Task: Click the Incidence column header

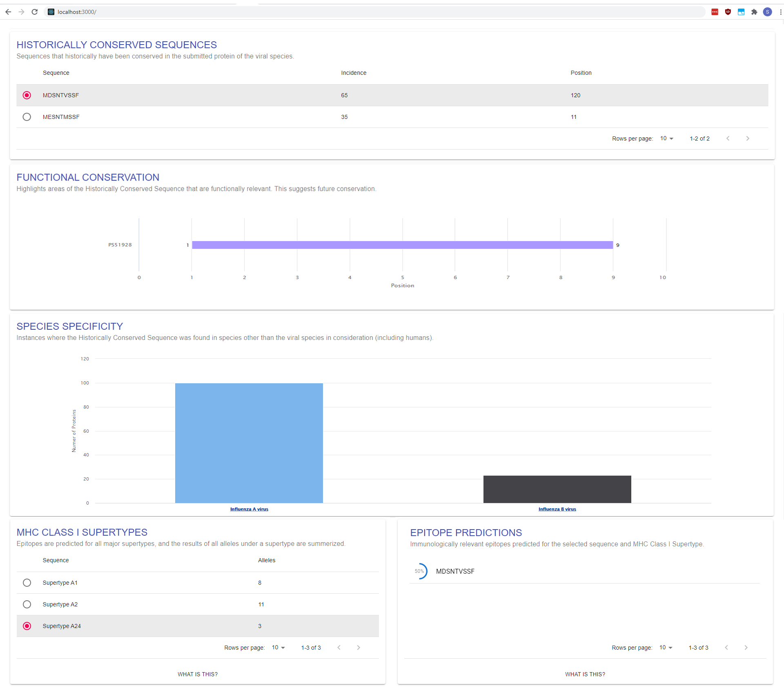Action: coord(354,73)
